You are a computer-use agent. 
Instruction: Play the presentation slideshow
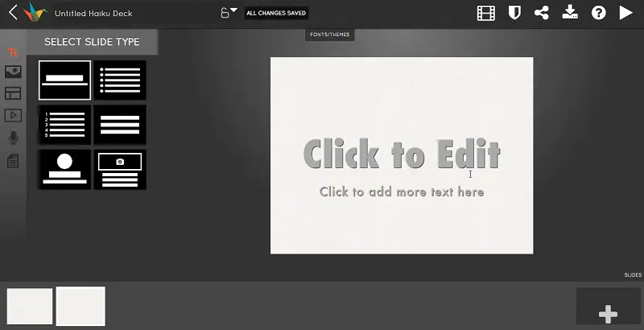626,13
